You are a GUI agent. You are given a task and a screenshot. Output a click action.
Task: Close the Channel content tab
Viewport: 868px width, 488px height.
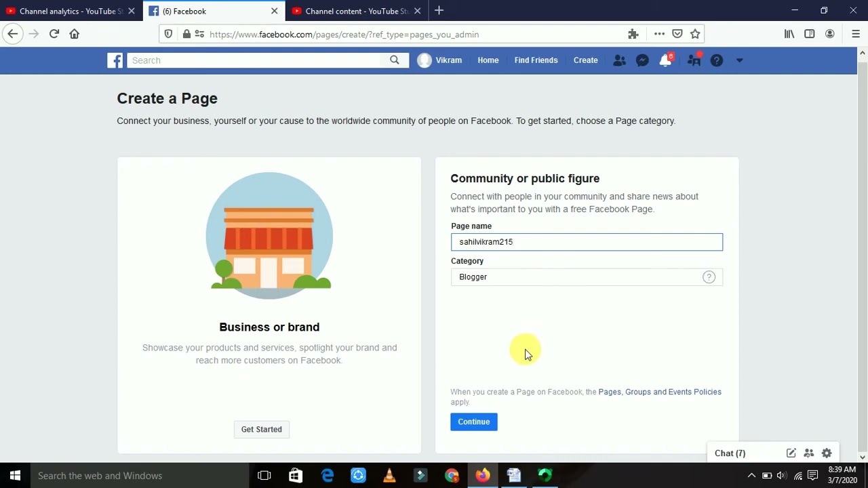coord(417,11)
